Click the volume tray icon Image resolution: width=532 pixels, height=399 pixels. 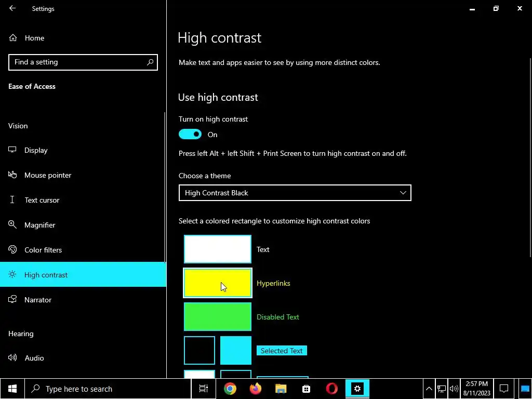tap(454, 389)
